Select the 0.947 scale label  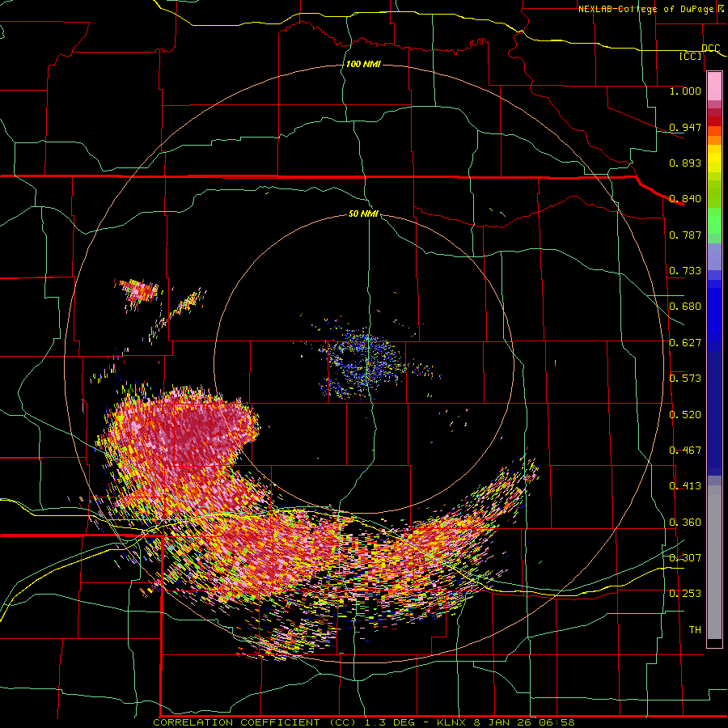(x=685, y=127)
